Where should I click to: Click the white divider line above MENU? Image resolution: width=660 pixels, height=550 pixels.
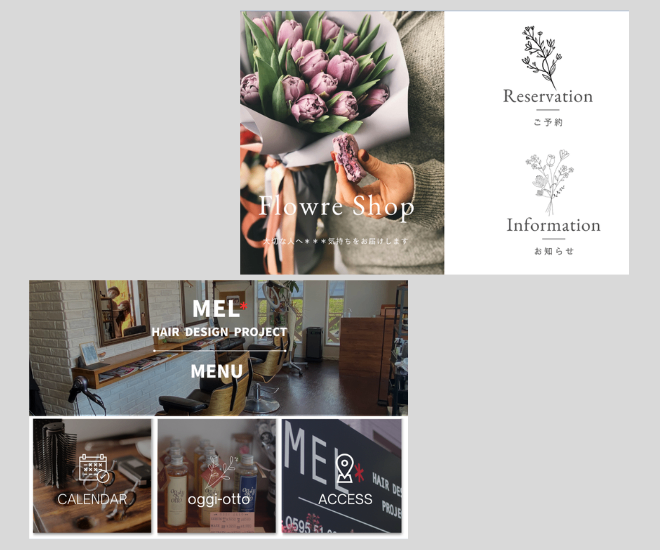[x=219, y=351]
